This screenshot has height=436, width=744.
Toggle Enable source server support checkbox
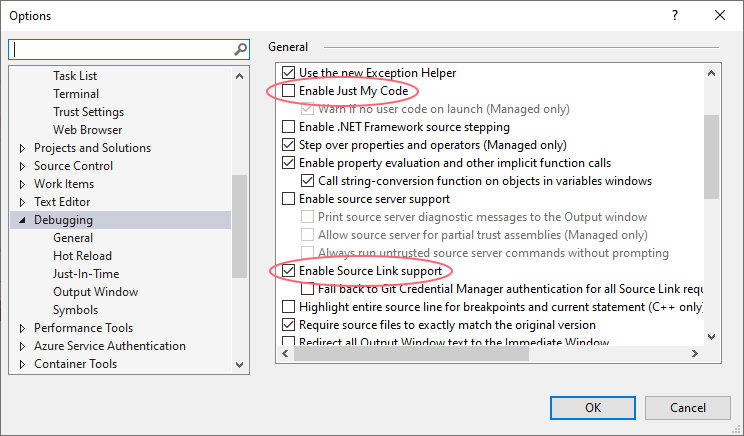(289, 199)
